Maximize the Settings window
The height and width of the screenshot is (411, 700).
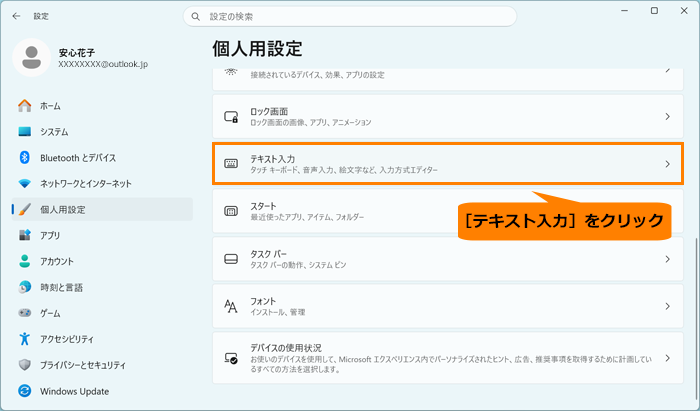(654, 11)
